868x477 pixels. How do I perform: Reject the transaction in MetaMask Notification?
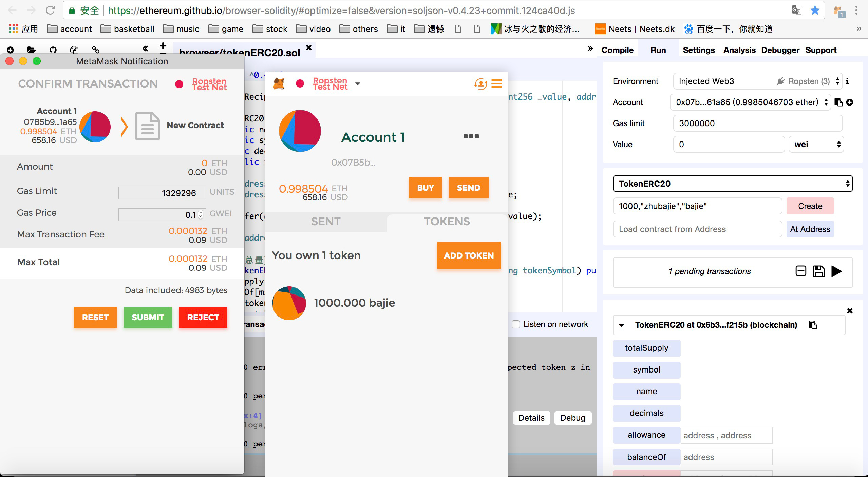pos(203,317)
